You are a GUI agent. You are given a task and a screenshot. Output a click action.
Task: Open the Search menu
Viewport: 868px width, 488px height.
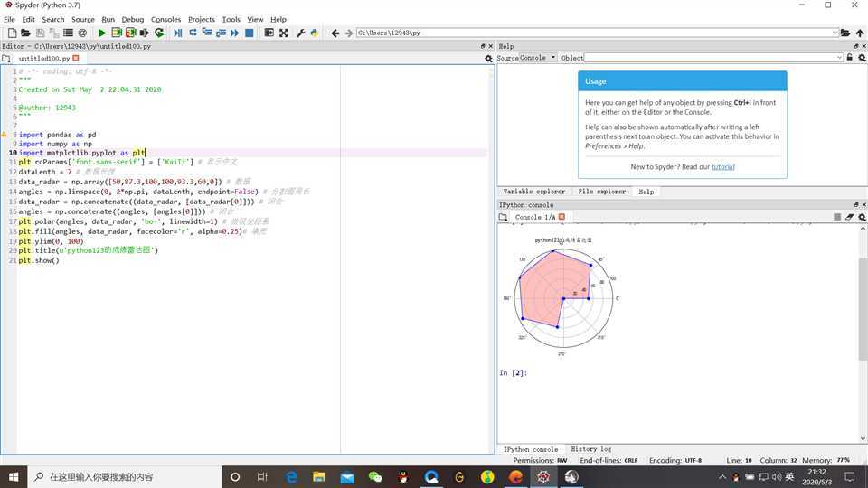(x=53, y=19)
